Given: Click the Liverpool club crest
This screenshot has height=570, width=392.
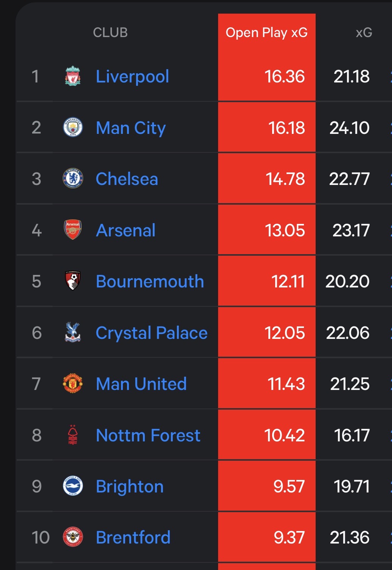Looking at the screenshot, I should [73, 76].
